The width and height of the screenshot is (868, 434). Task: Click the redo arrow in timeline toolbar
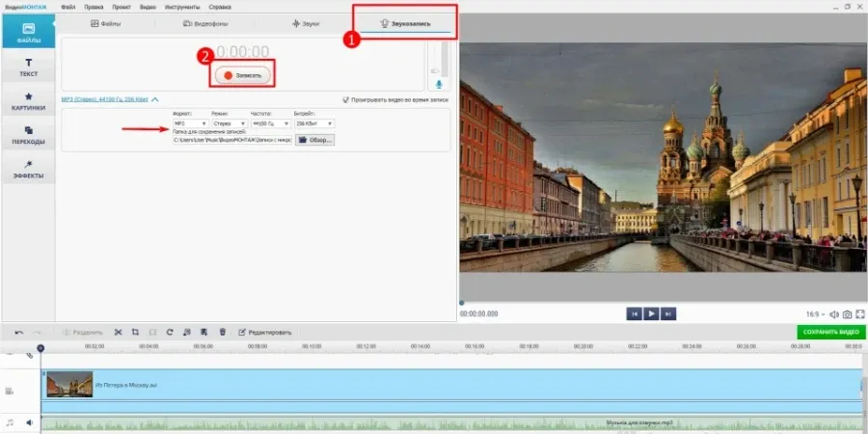[x=37, y=332]
